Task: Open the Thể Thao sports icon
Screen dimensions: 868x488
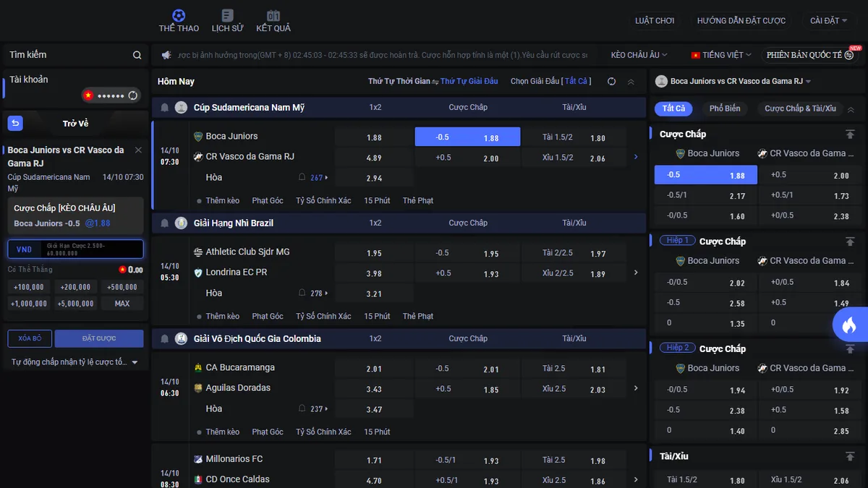Action: click(179, 15)
